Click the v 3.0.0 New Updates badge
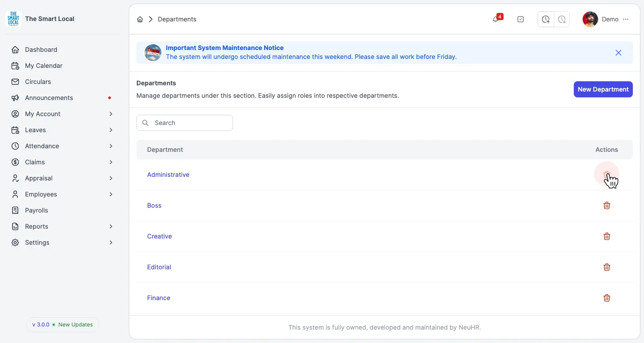644x343 pixels. (x=63, y=325)
